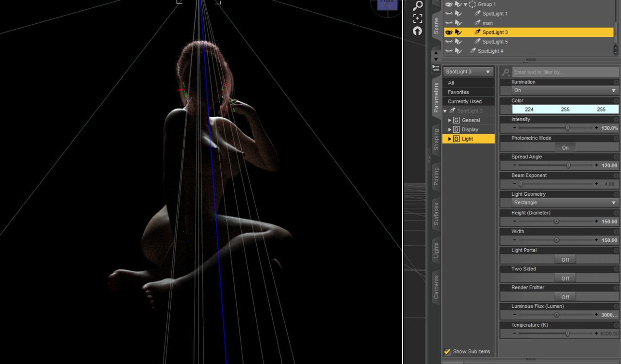Toggle selectable arrow for SpotLight 5

click(458, 42)
